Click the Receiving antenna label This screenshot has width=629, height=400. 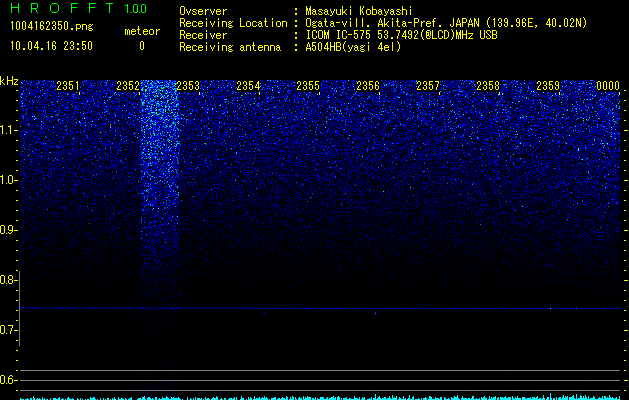230,47
